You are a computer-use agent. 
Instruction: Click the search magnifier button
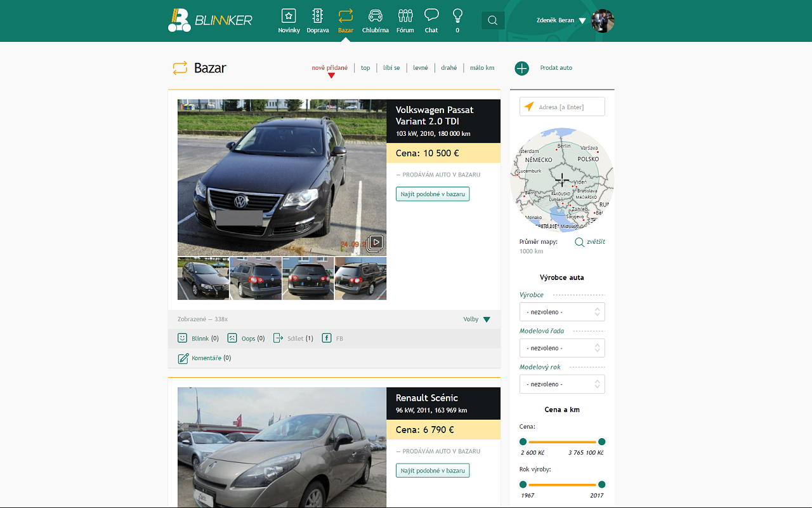tap(493, 20)
